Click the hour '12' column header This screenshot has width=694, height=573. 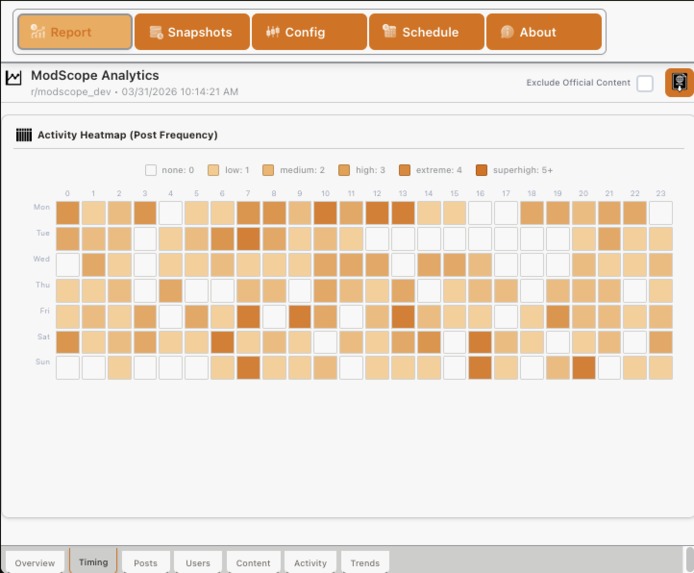pyautogui.click(x=377, y=193)
